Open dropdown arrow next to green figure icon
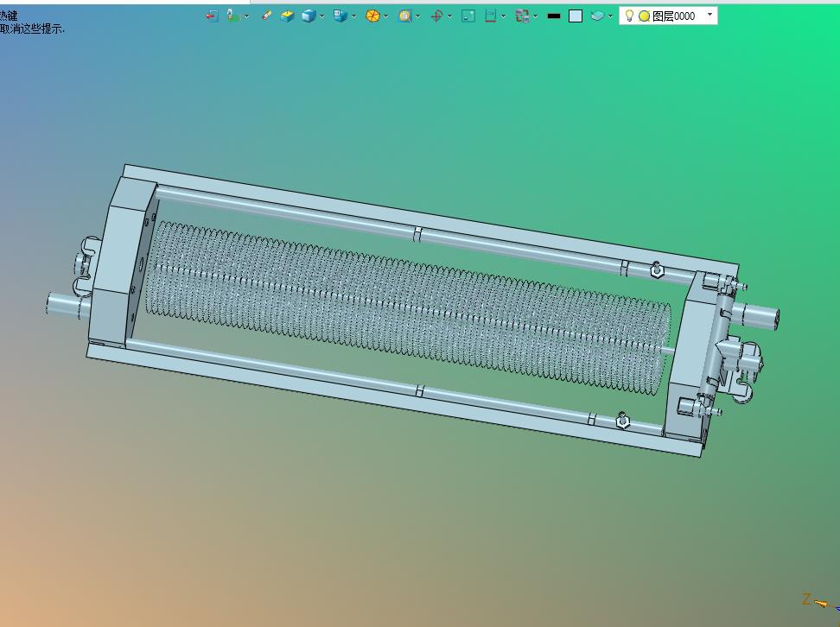This screenshot has width=840, height=627. [246, 16]
